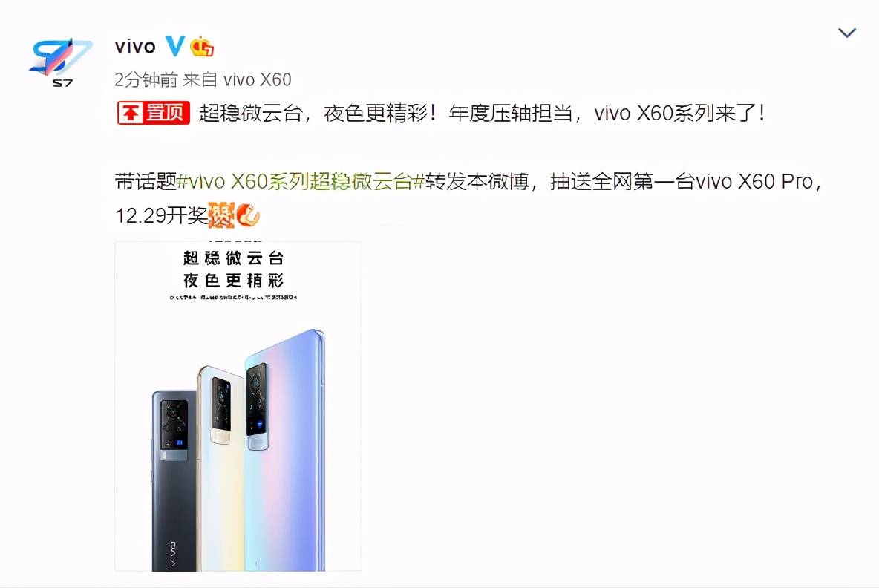This screenshot has width=879, height=588.
Task: Click the 夜色更精彩 poster subtitle
Action: (233, 281)
